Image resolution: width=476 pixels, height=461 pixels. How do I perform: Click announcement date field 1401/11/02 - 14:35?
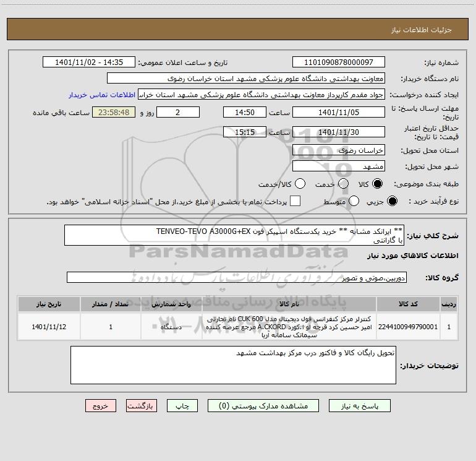point(89,62)
